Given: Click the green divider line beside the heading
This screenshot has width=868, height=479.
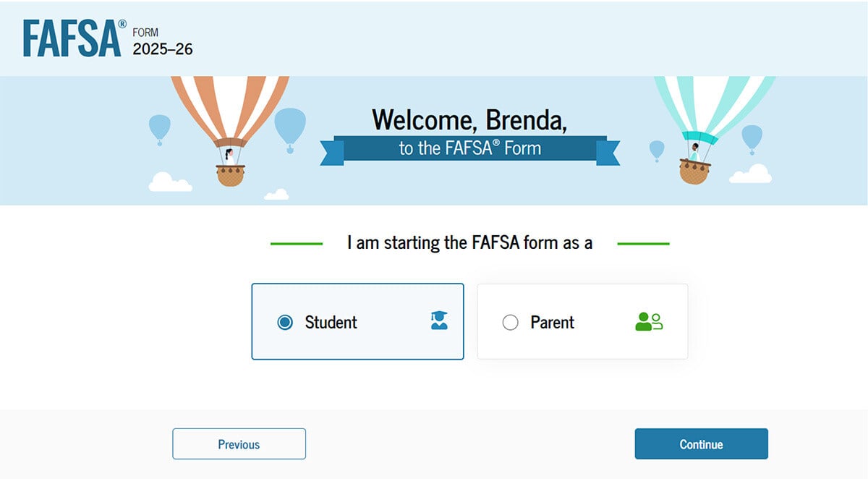Looking at the screenshot, I should 295,242.
